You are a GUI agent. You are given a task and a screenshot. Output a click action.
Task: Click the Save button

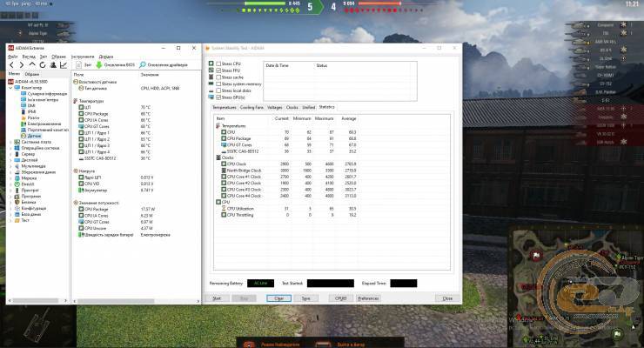(x=306, y=298)
